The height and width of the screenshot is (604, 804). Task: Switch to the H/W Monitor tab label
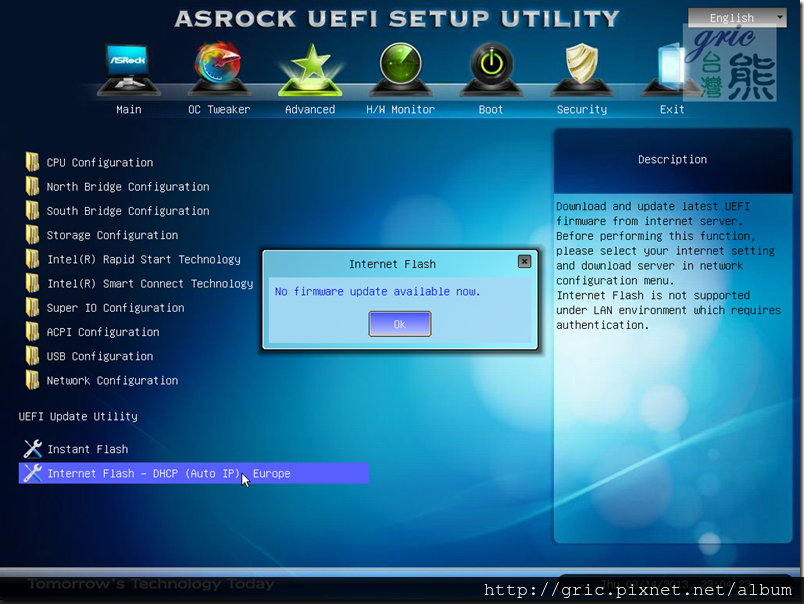point(400,109)
